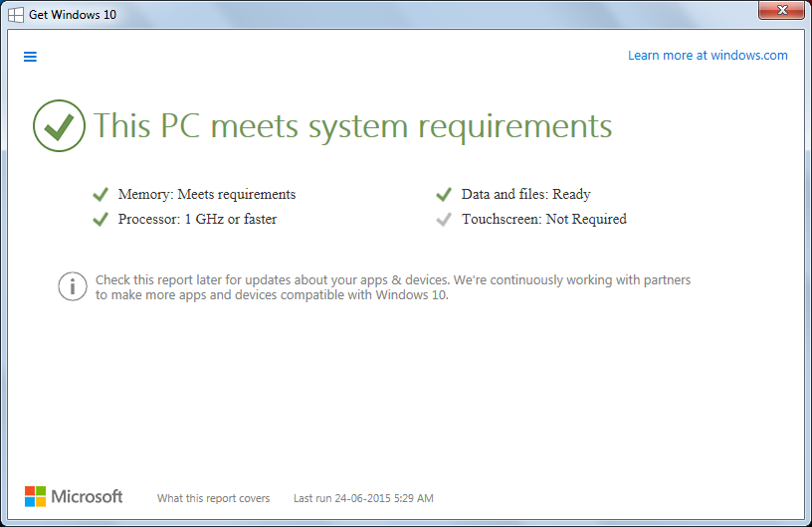Follow the Learn more at windows.com link
This screenshot has width=812, height=527.
pyautogui.click(x=708, y=56)
